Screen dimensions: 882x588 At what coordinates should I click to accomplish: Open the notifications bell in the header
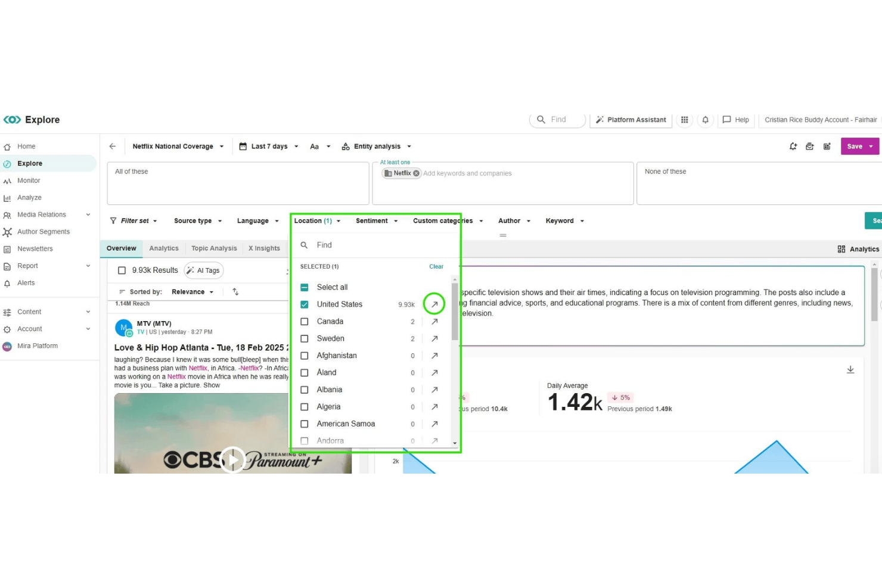[x=706, y=120]
